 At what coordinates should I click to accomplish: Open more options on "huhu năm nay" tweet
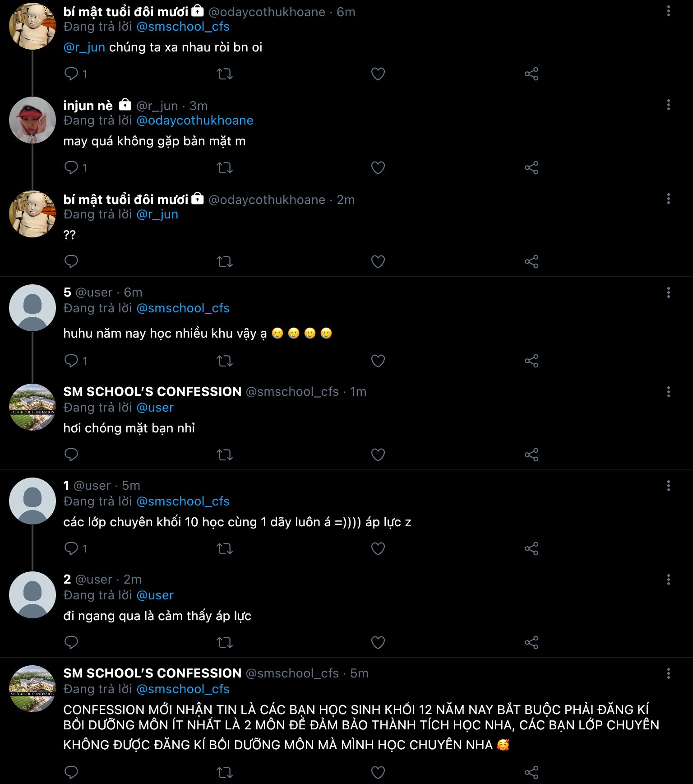pos(668,292)
